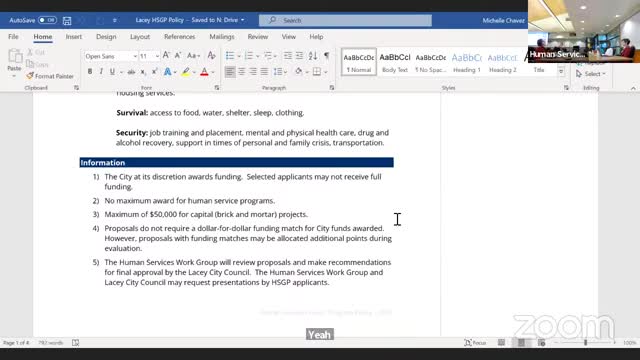Click the Bullets list icon
The height and width of the screenshot is (360, 640).
[x=230, y=56]
